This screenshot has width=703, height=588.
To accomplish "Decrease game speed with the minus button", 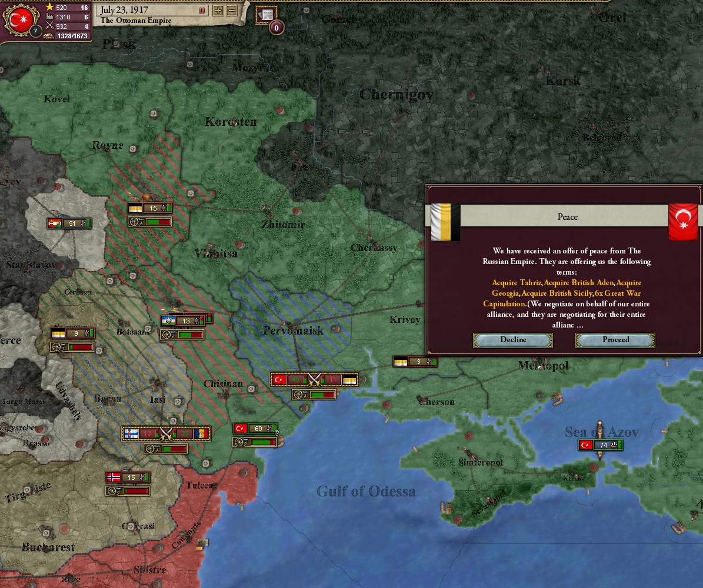I will pyautogui.click(x=232, y=10).
